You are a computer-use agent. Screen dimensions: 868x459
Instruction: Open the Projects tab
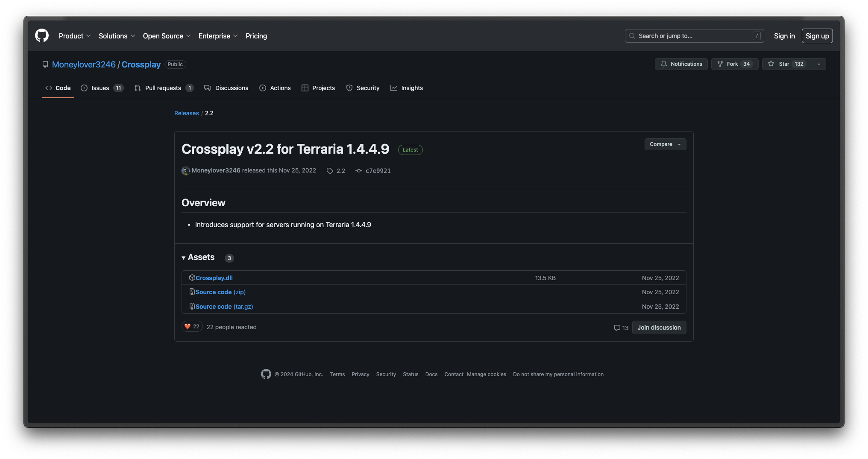pyautogui.click(x=318, y=88)
